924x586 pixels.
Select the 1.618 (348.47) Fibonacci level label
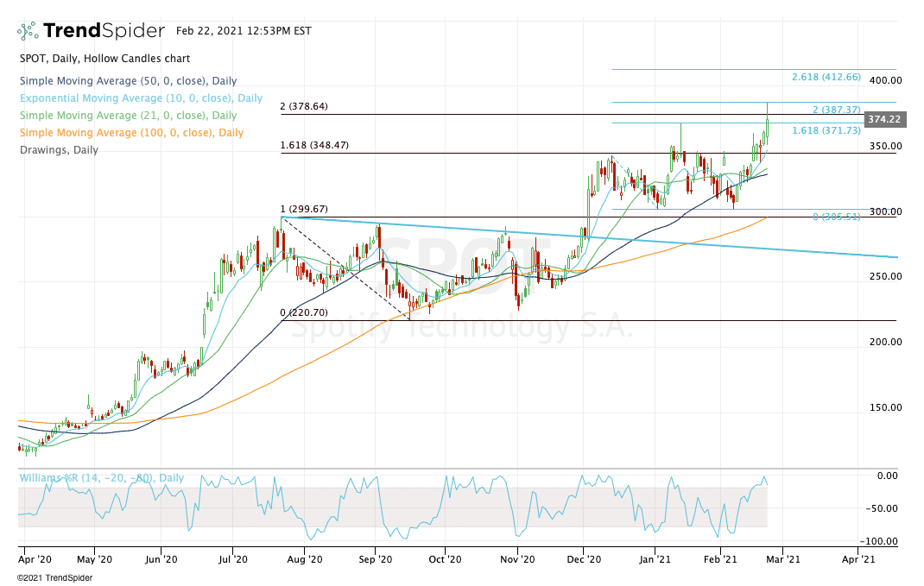point(314,146)
